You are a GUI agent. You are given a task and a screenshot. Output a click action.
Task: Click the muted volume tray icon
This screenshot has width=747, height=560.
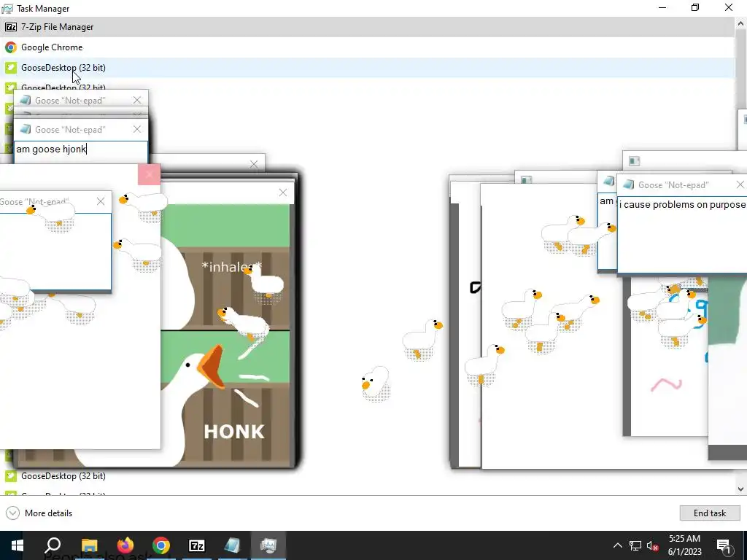point(653,545)
